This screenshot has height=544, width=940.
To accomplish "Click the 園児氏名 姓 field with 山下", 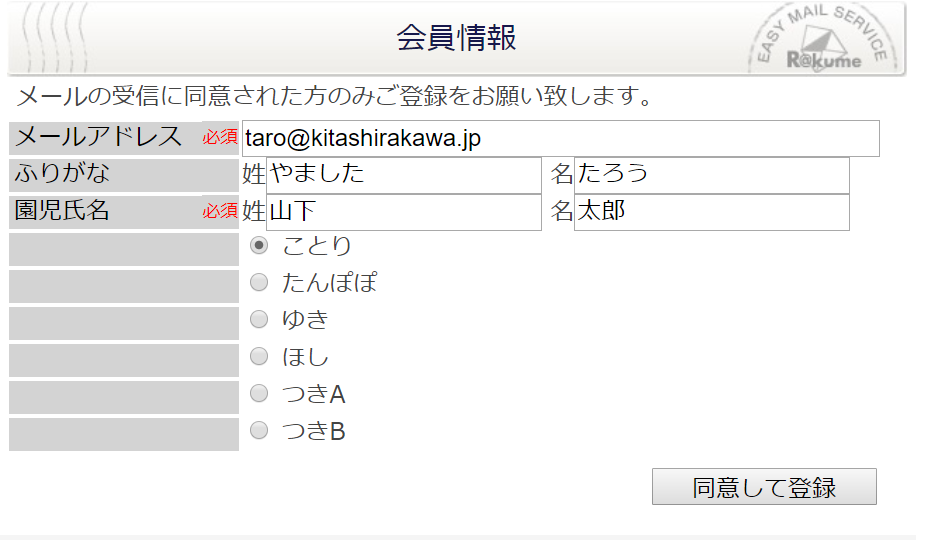I will coord(403,212).
